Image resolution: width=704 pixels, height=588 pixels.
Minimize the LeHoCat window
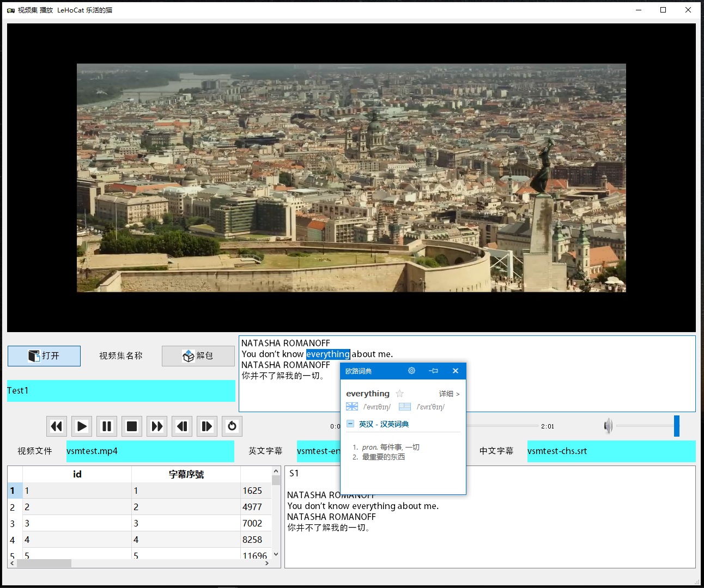pos(639,10)
